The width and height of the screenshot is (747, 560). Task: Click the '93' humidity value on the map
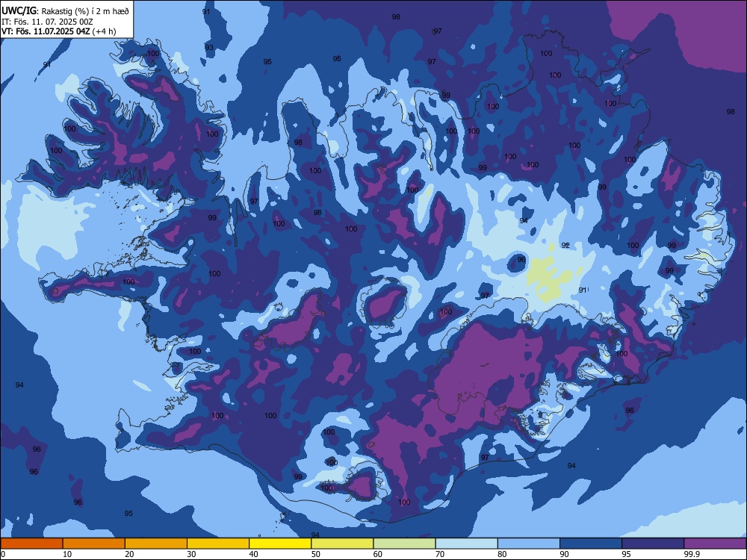click(x=209, y=48)
